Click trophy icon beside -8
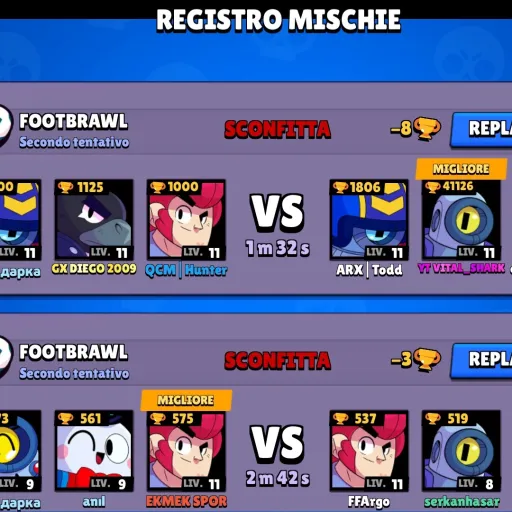This screenshot has width=512, height=512. (x=427, y=129)
